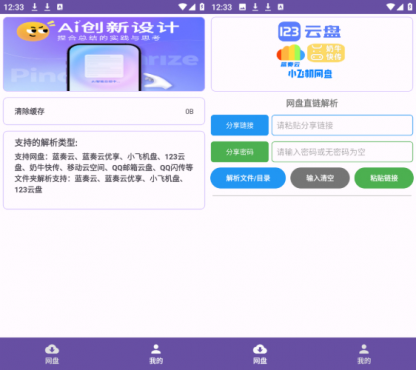Click the 123云盘 logo
The height and width of the screenshot is (370, 416).
tap(309, 32)
